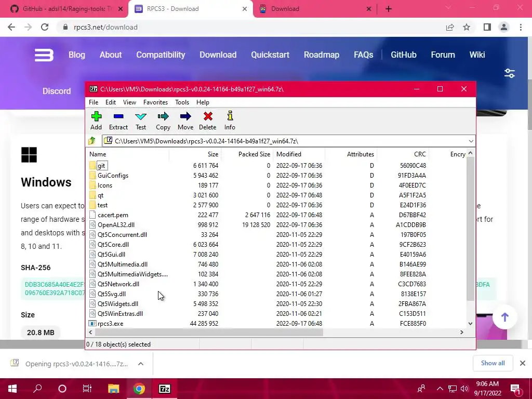The height and width of the screenshot is (399, 532).
Task: Select the cacert.pem file
Action: 113,215
